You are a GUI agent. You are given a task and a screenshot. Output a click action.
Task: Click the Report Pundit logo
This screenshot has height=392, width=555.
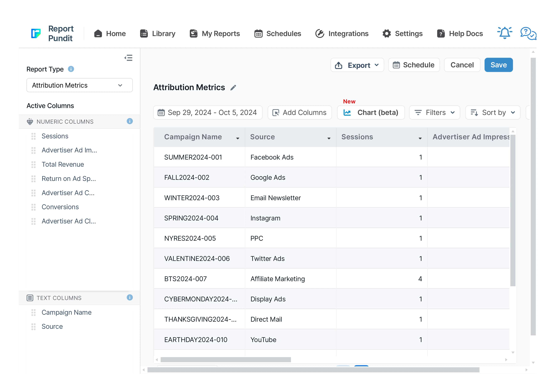pyautogui.click(x=36, y=33)
